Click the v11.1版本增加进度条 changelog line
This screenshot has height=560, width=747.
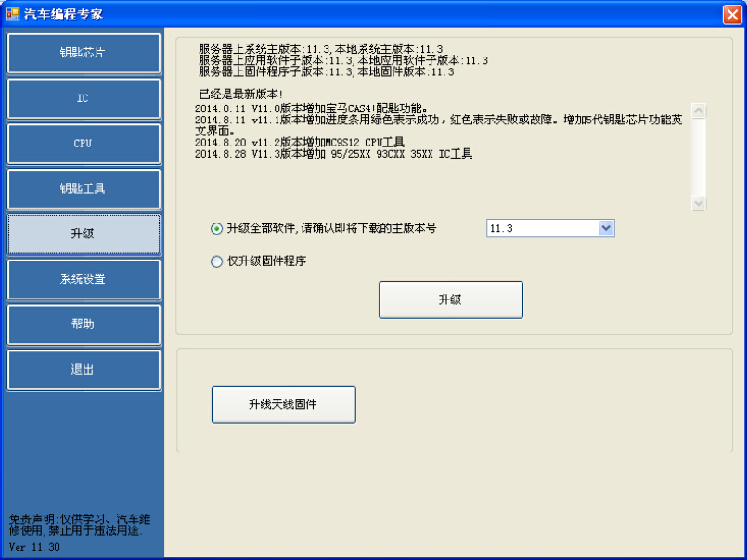point(438,125)
